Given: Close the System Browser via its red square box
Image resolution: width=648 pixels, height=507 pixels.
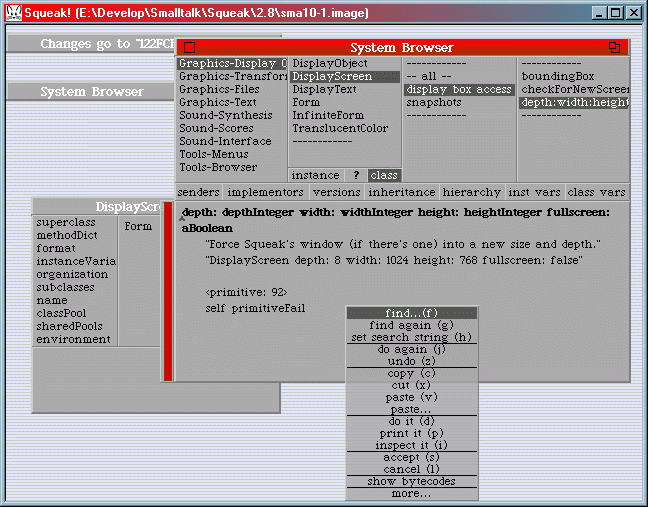Looking at the screenshot, I should [x=189, y=48].
